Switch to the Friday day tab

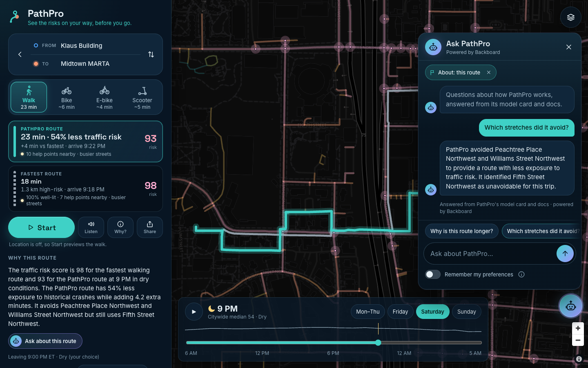point(400,312)
